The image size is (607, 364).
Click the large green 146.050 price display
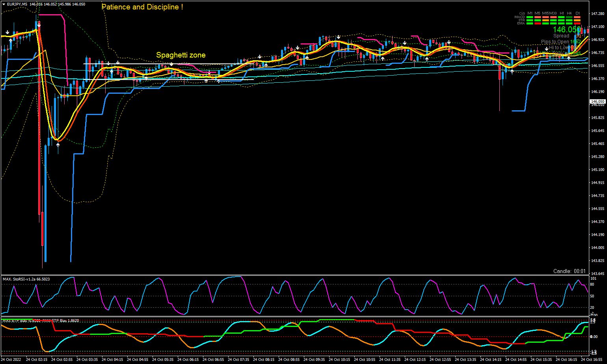[566, 30]
